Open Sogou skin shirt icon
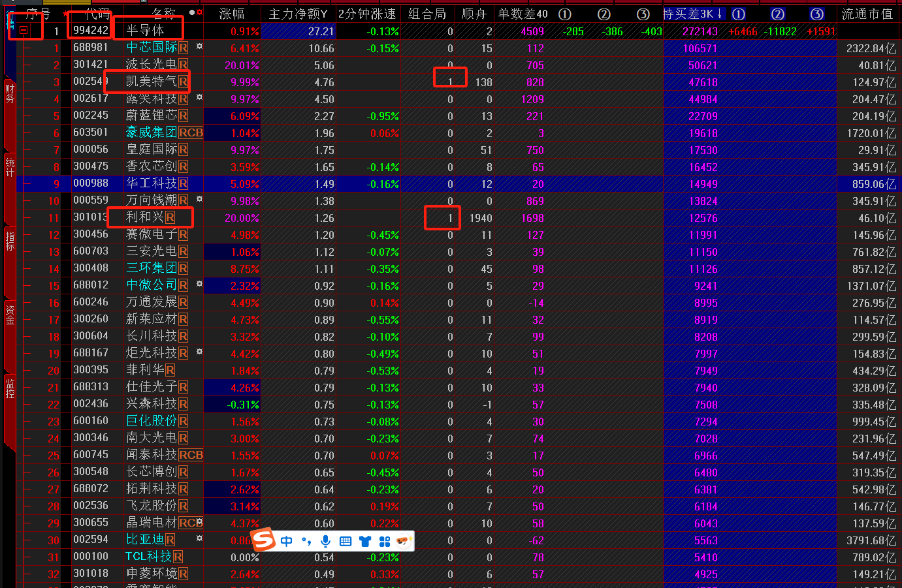902x588 pixels. click(x=364, y=541)
